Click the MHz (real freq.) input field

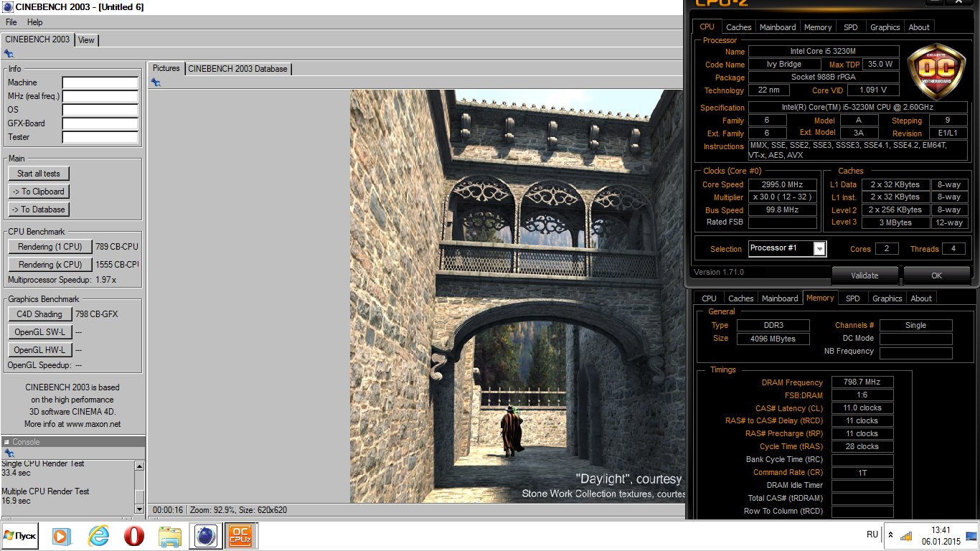pyautogui.click(x=100, y=96)
